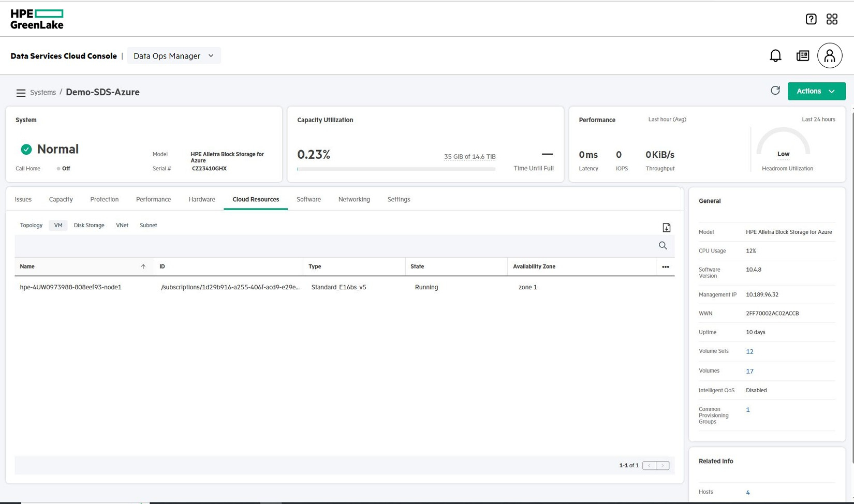Open Hosts count 4 link

(x=748, y=492)
